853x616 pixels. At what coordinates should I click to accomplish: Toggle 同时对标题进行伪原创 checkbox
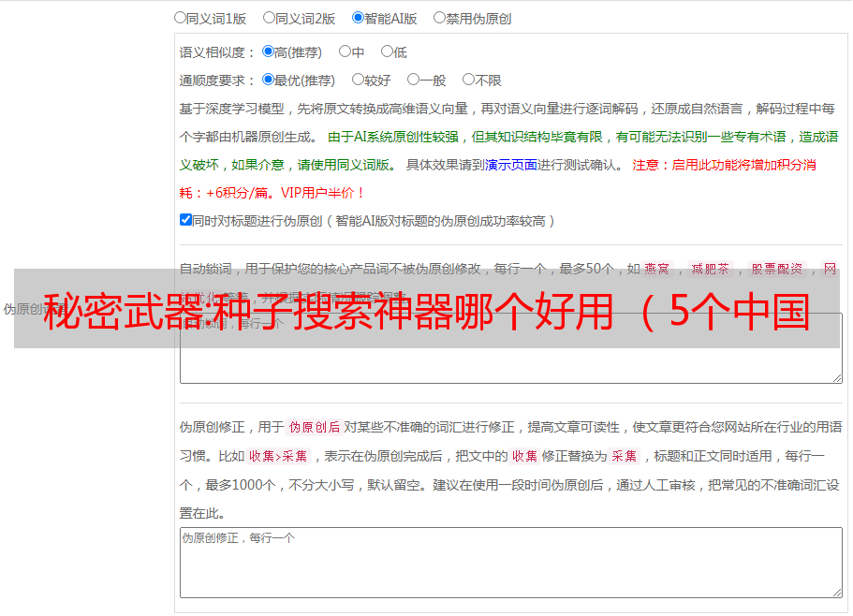tap(185, 220)
